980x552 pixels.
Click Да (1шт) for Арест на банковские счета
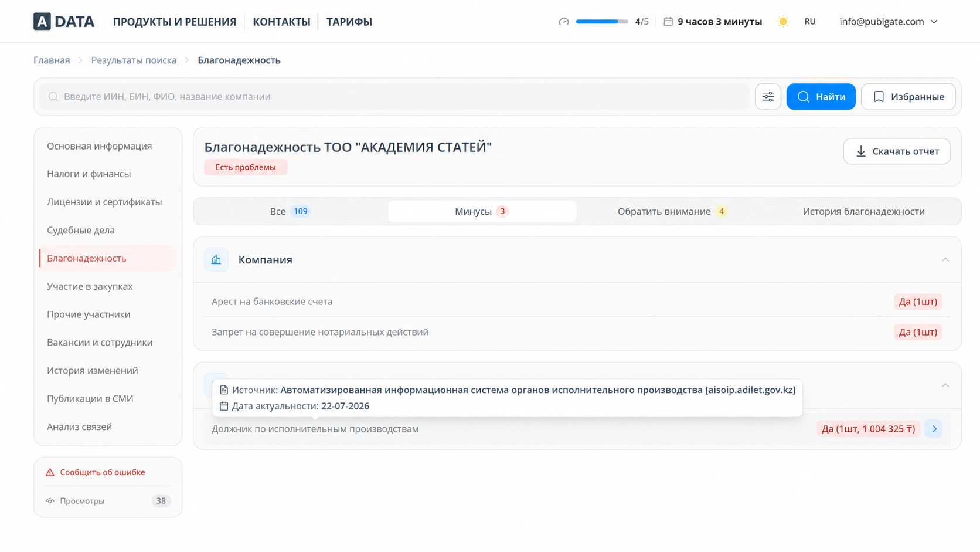tap(918, 302)
